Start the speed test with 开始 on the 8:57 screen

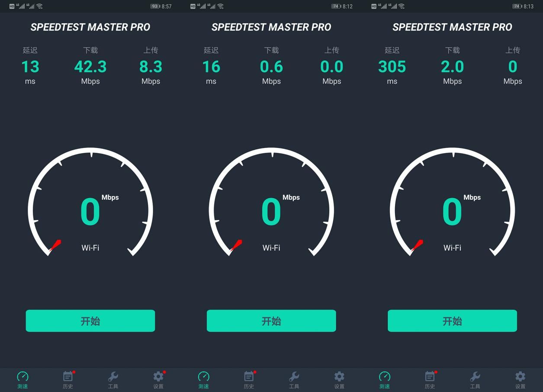click(x=90, y=321)
